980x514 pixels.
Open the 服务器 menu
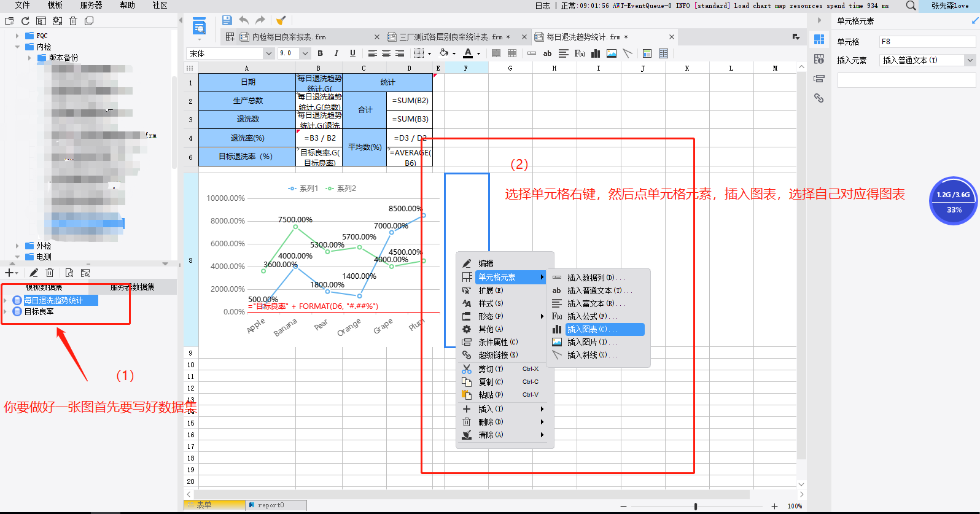click(91, 5)
